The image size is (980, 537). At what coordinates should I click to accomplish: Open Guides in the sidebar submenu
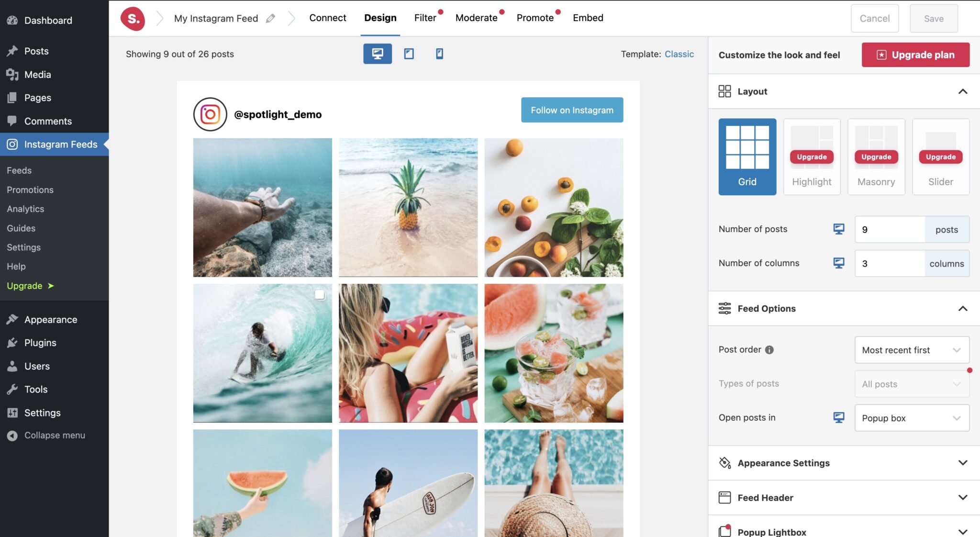tap(21, 228)
